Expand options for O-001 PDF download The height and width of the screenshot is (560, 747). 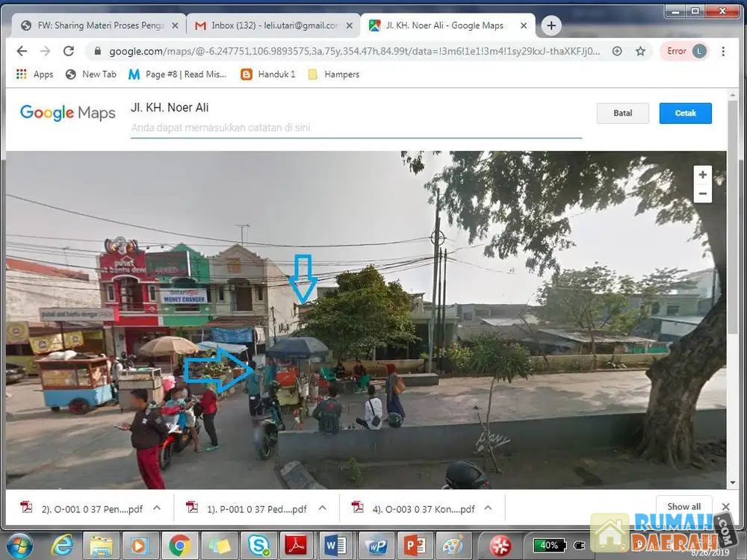tap(157, 508)
